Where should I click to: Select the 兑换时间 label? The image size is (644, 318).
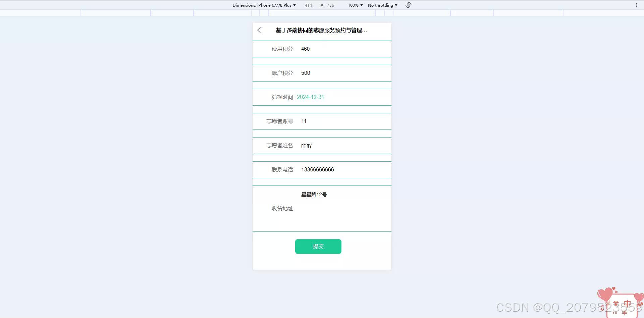point(282,97)
